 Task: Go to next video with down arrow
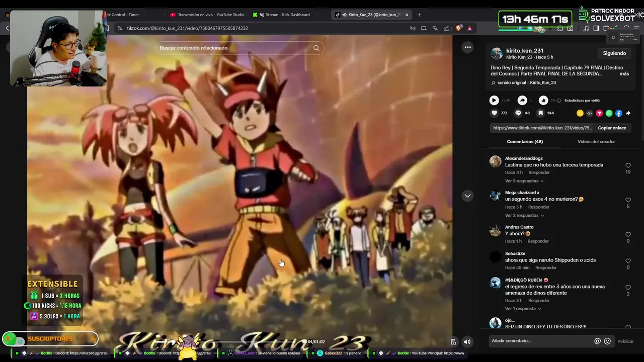click(x=468, y=196)
